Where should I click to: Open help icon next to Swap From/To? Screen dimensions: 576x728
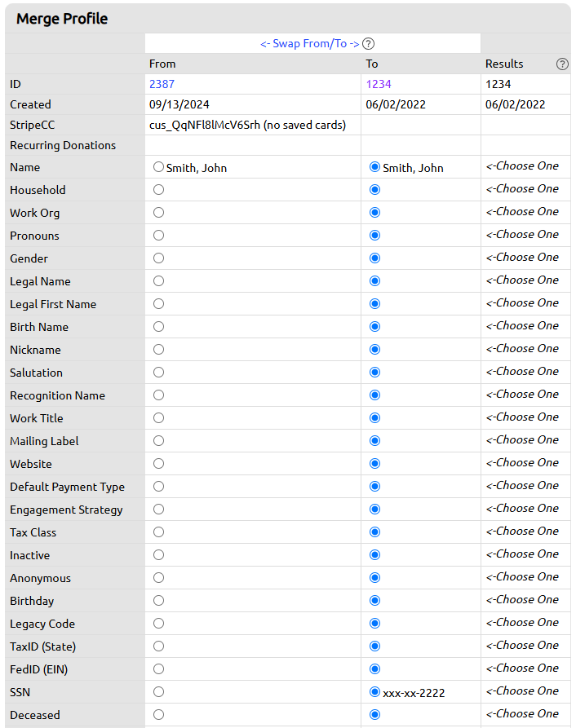coord(368,44)
